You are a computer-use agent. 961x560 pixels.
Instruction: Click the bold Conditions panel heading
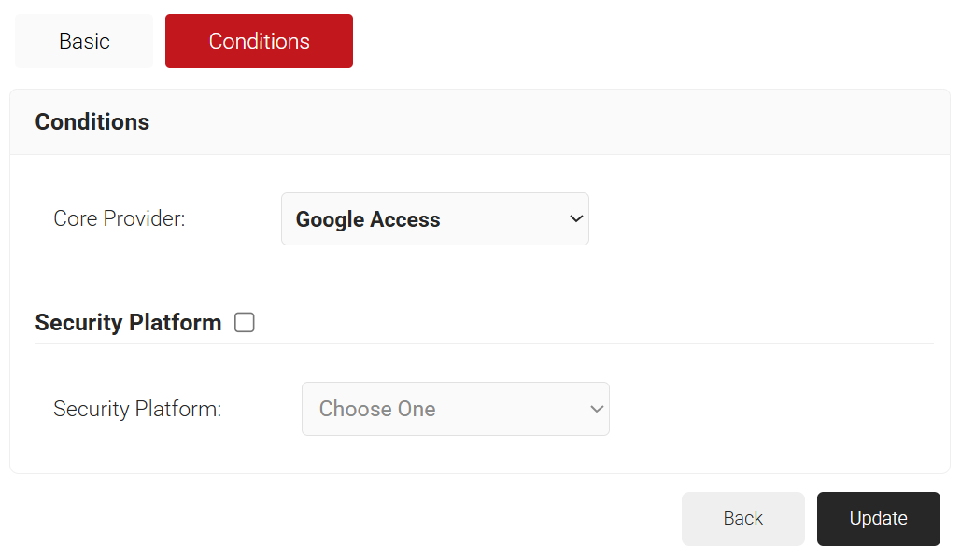[92, 122]
